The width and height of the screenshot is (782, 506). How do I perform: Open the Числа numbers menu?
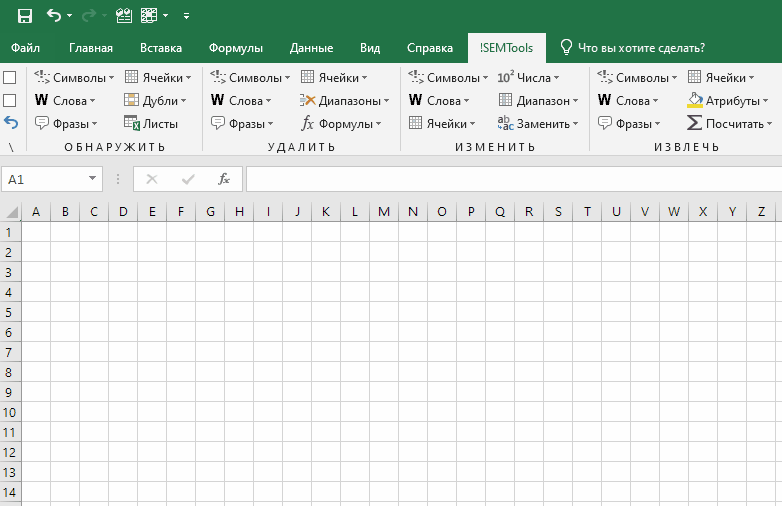tap(528, 78)
